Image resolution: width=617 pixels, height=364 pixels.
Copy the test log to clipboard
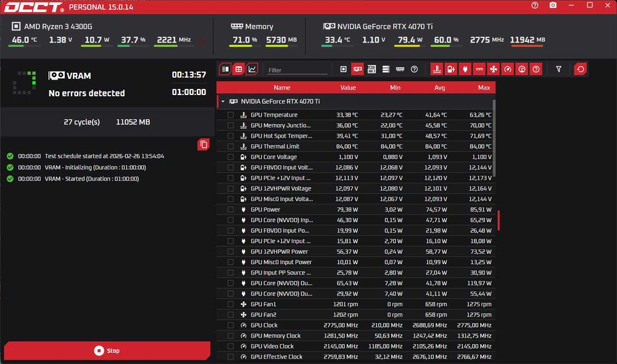204,144
